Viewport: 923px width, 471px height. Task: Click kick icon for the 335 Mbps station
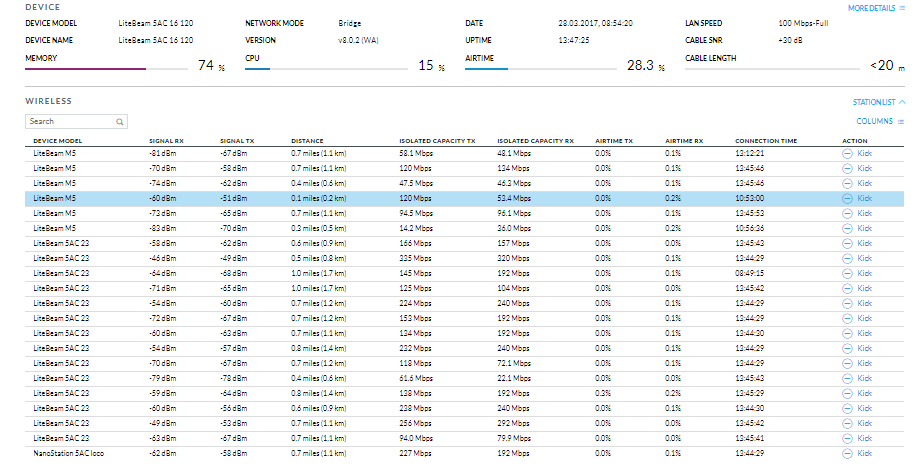click(847, 258)
